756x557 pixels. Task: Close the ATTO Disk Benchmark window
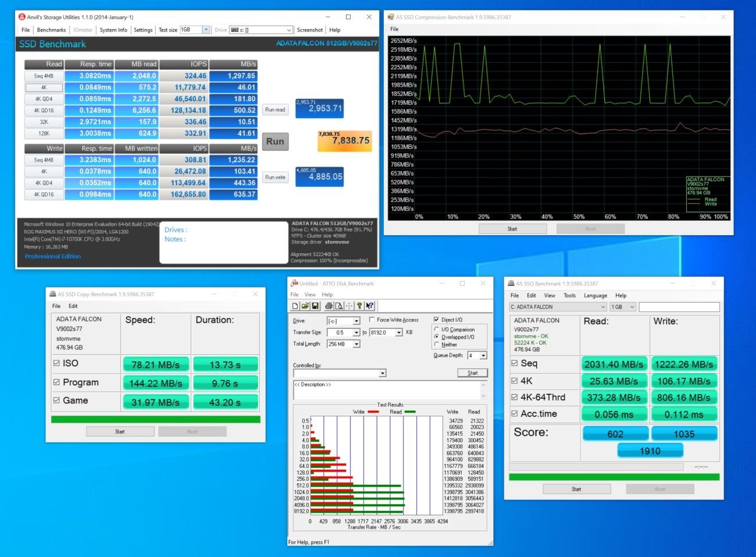[x=483, y=283]
